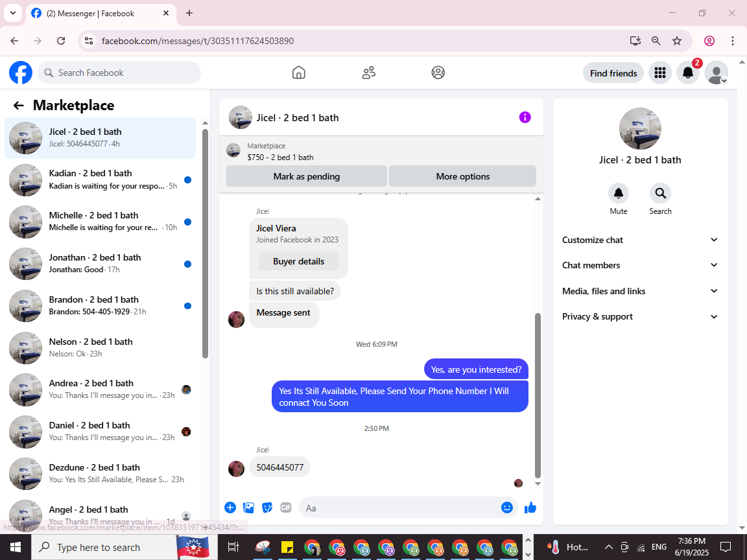Search in conversation magnifier icon
This screenshot has height=560, width=747.
coord(660,193)
